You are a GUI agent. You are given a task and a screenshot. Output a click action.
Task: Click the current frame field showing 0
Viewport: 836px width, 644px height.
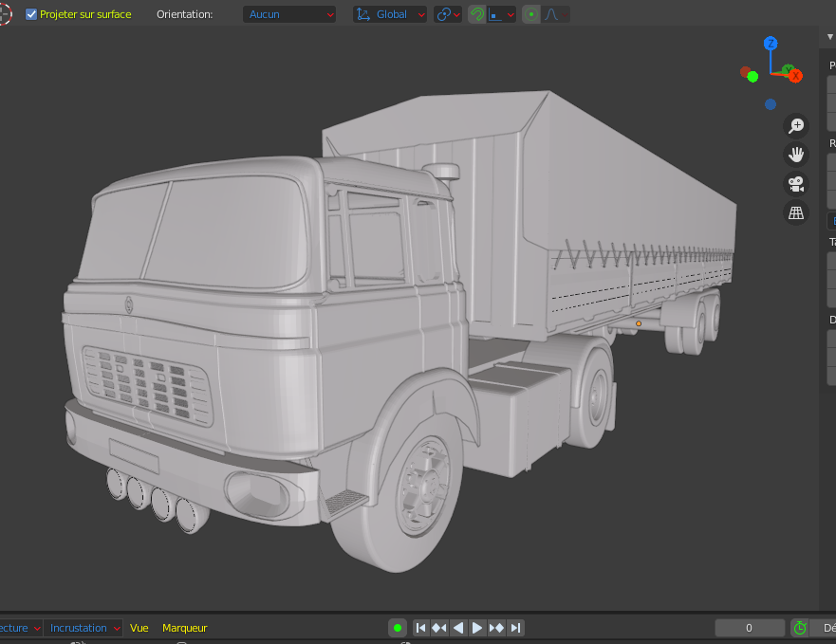[749, 628]
